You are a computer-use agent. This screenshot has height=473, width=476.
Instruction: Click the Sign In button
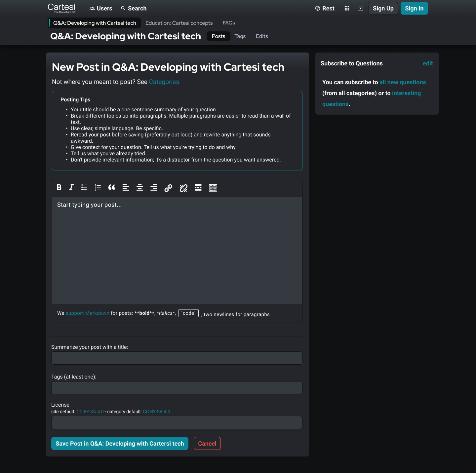coord(414,8)
